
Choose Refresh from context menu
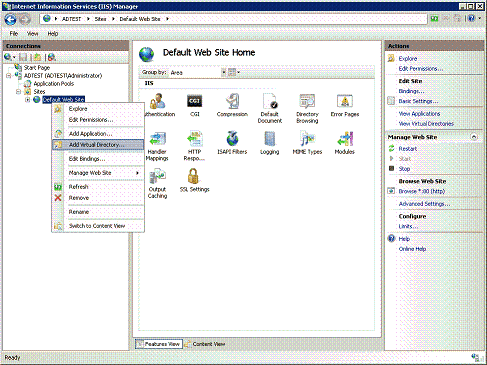(98, 187)
